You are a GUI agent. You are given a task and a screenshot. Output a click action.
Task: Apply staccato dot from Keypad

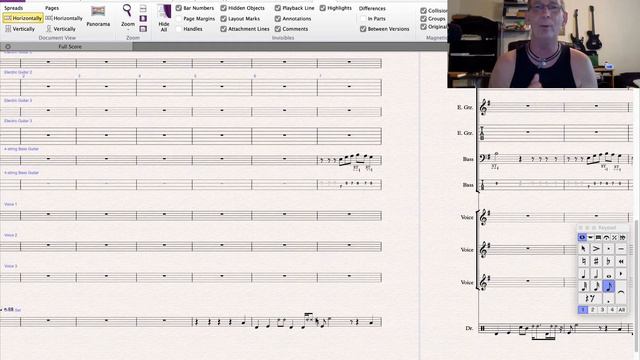[609, 249]
